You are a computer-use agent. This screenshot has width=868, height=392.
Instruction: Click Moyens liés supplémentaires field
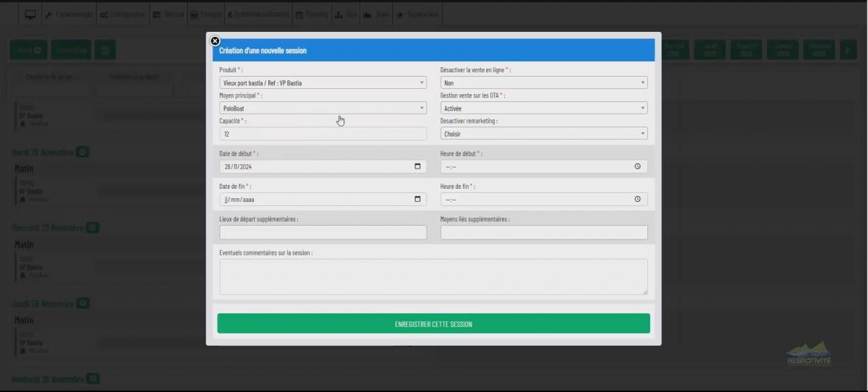tap(544, 232)
